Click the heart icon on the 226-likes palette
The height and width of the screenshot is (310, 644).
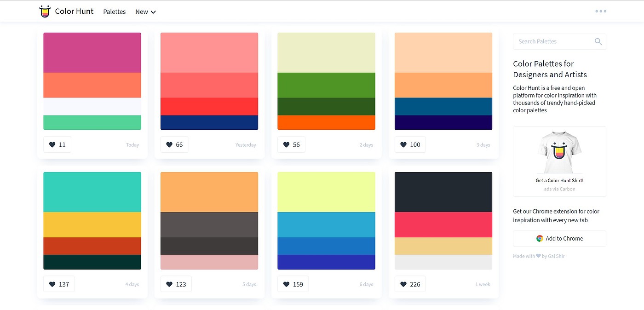coord(403,284)
